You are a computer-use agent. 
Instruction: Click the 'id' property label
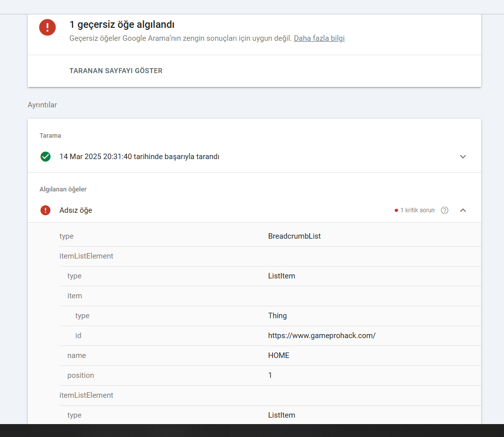[78, 336]
